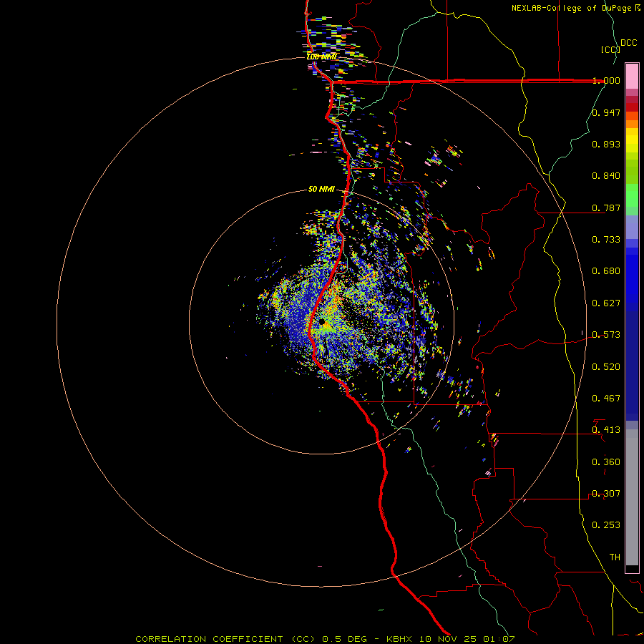Select the 0.893 scale value
Image resolution: width=644 pixels, height=644 pixels.
[x=606, y=144]
